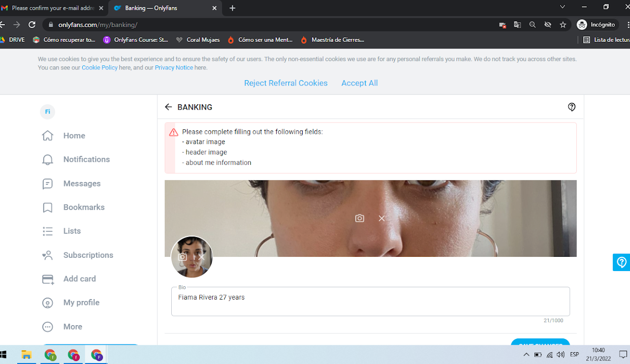Open the Wi-Fi network tray icon
This screenshot has width=630, height=364.
click(549, 355)
